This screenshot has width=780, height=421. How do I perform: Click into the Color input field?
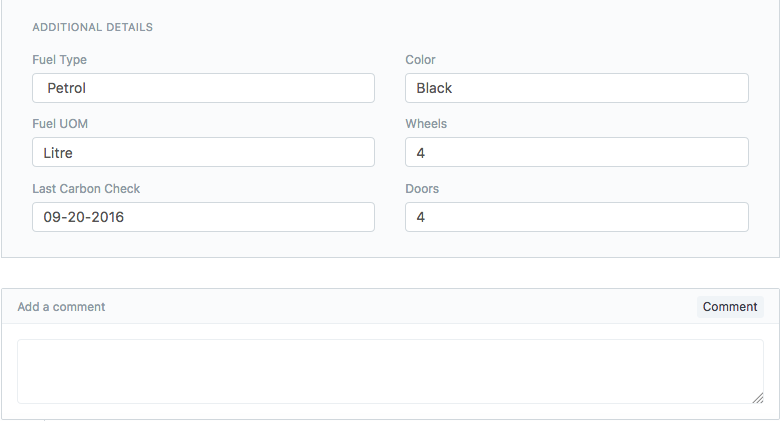click(576, 88)
